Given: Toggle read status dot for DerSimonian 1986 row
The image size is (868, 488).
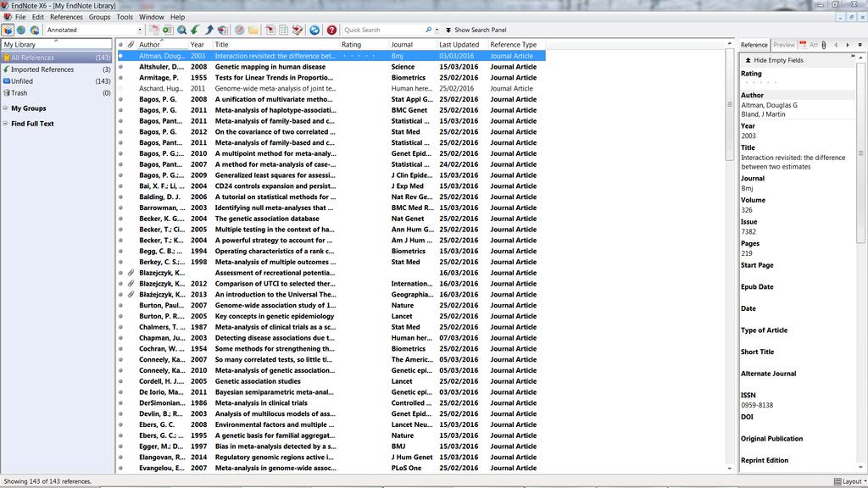Looking at the screenshot, I should 120,402.
